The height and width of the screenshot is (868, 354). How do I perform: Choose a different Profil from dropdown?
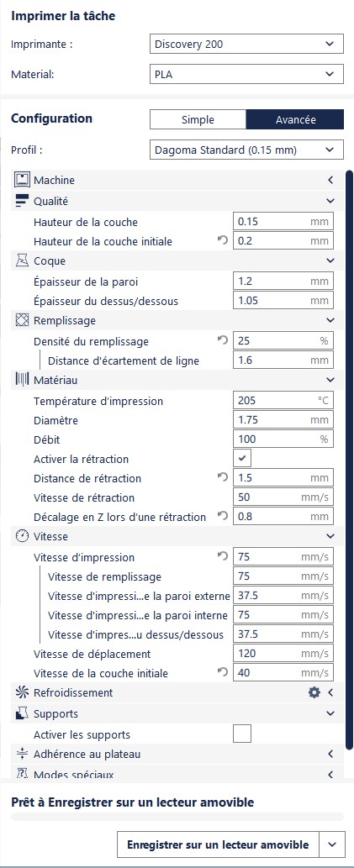click(246, 150)
